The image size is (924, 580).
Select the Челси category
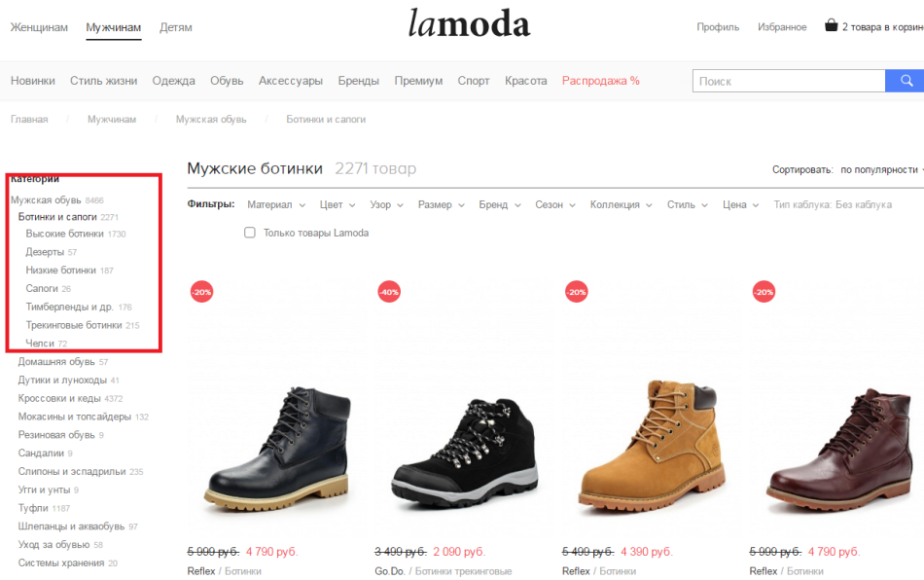(40, 344)
